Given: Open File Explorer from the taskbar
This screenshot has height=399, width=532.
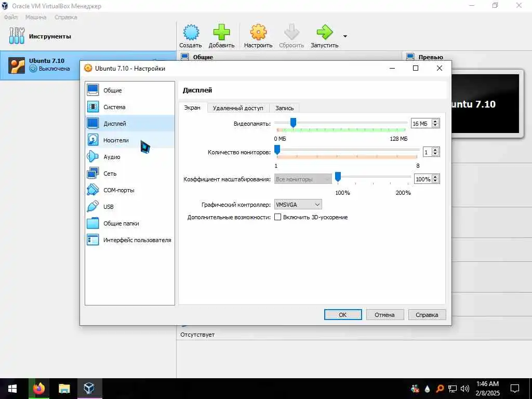Looking at the screenshot, I should pyautogui.click(x=64, y=389).
